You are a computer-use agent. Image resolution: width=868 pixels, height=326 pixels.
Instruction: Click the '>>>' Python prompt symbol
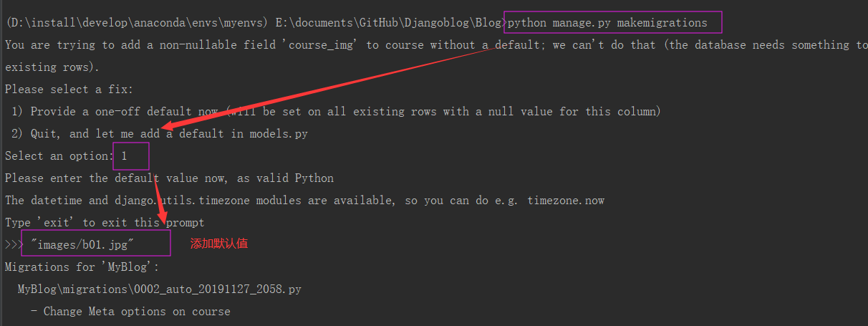pos(14,244)
